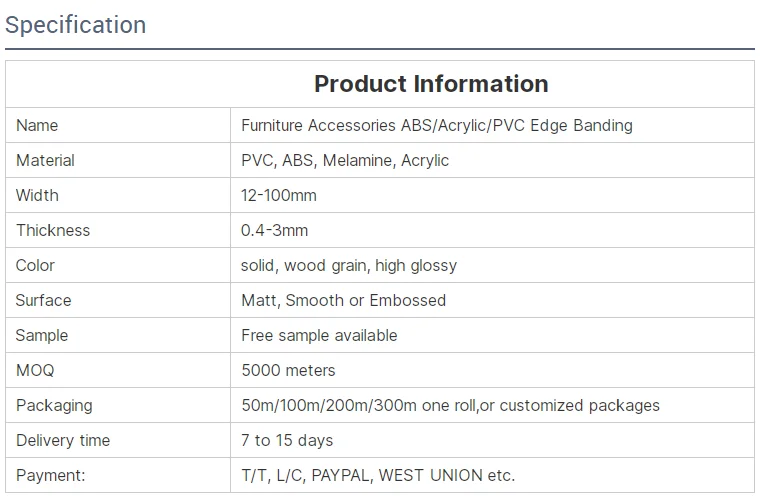Image resolution: width=760 pixels, height=500 pixels.
Task: Click the Product Information table header
Action: pos(431,84)
